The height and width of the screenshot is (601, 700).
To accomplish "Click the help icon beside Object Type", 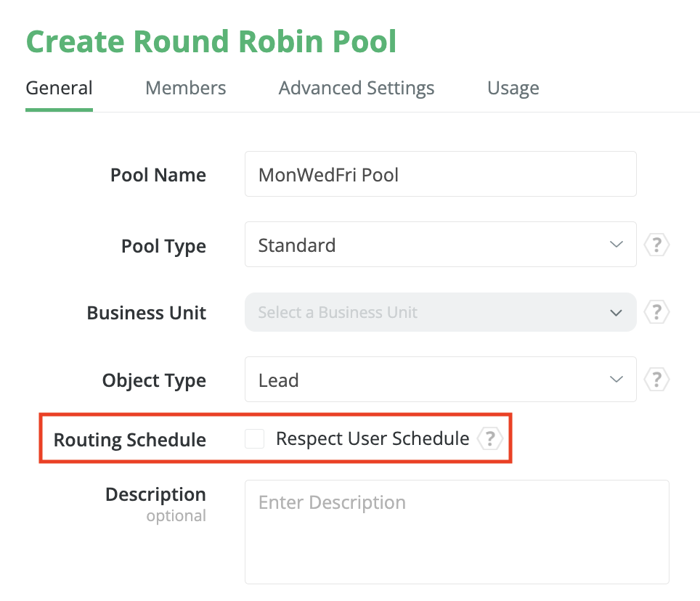I will 656,380.
